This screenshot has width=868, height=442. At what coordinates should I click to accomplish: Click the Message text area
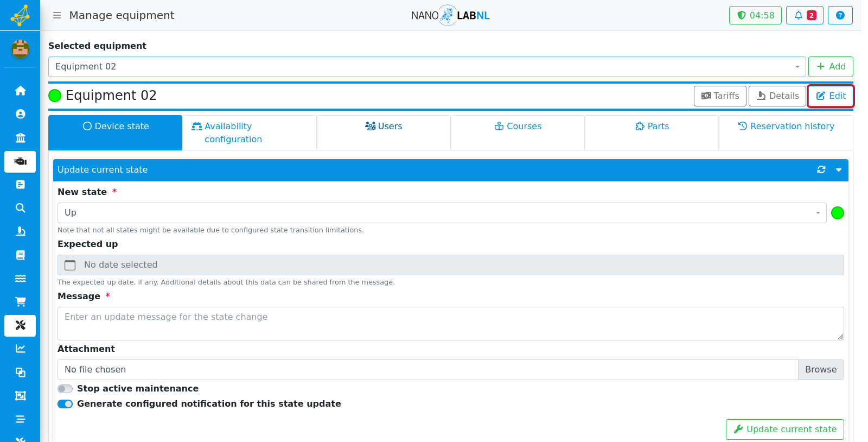[x=451, y=324]
